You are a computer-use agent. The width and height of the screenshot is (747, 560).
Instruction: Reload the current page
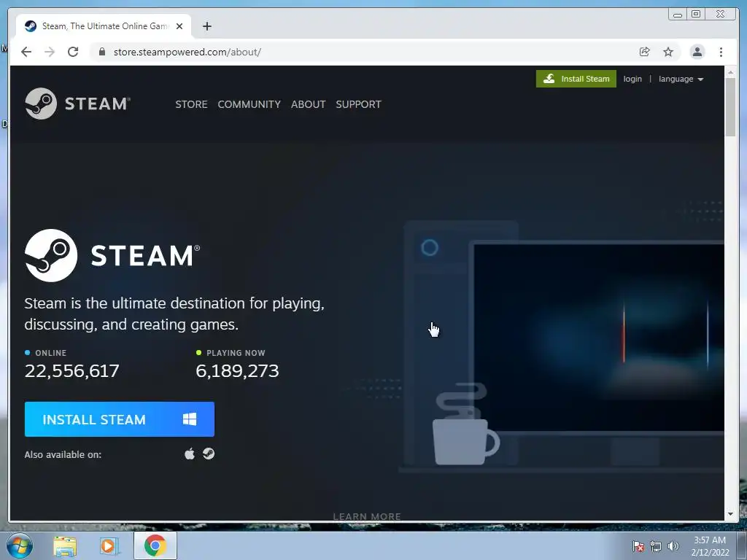tap(73, 52)
